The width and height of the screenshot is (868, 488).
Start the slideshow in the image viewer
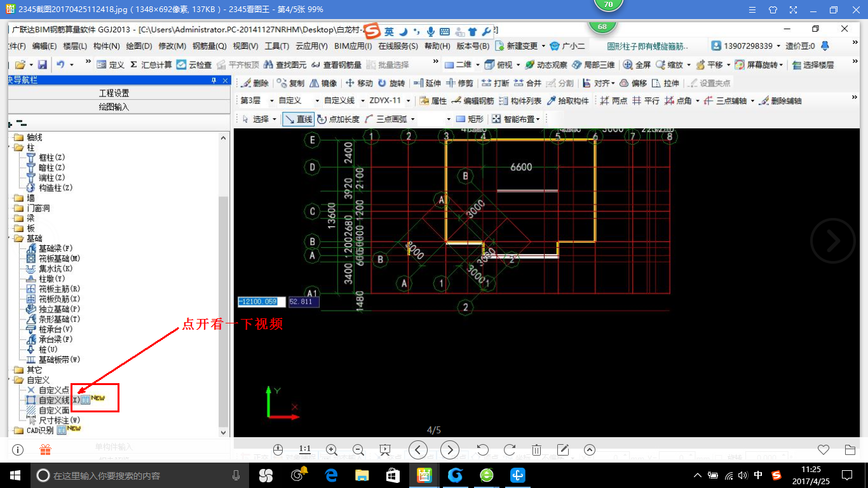385,450
